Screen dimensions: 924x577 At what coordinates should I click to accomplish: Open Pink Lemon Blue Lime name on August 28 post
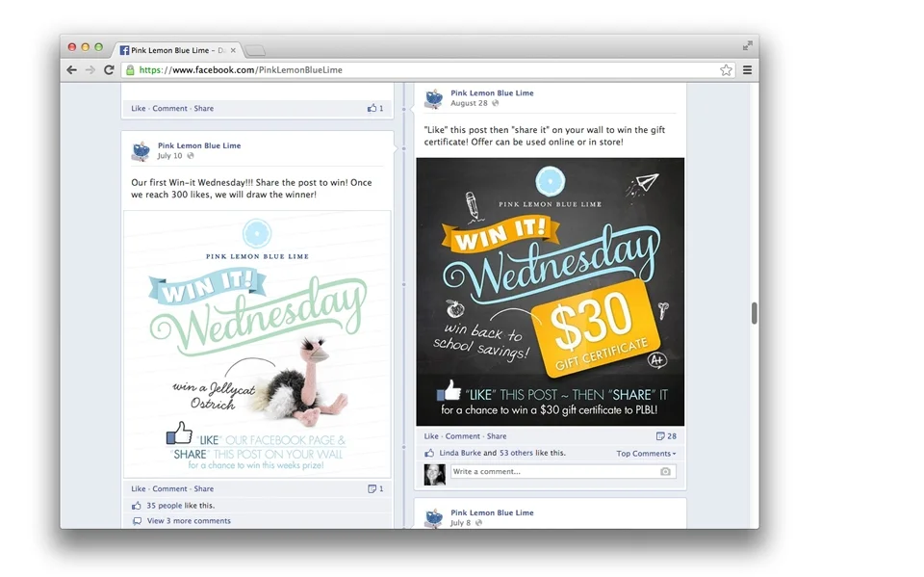(x=492, y=93)
